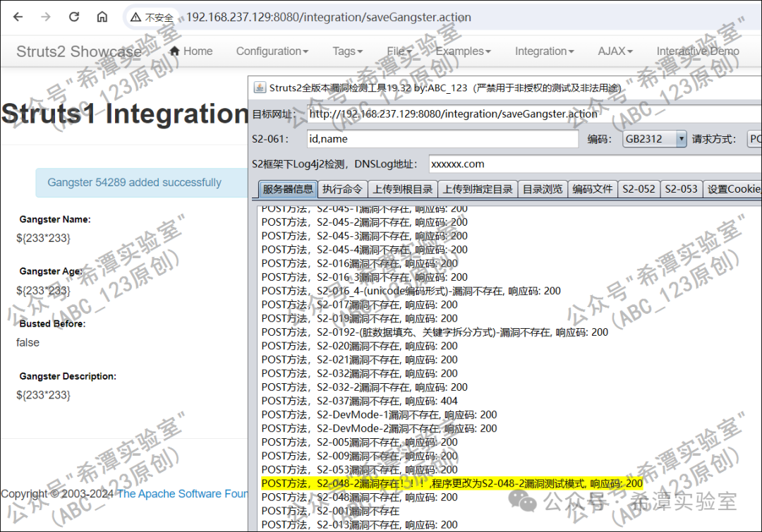Reload the page with refresh icon
The image size is (762, 532).
coord(74,17)
